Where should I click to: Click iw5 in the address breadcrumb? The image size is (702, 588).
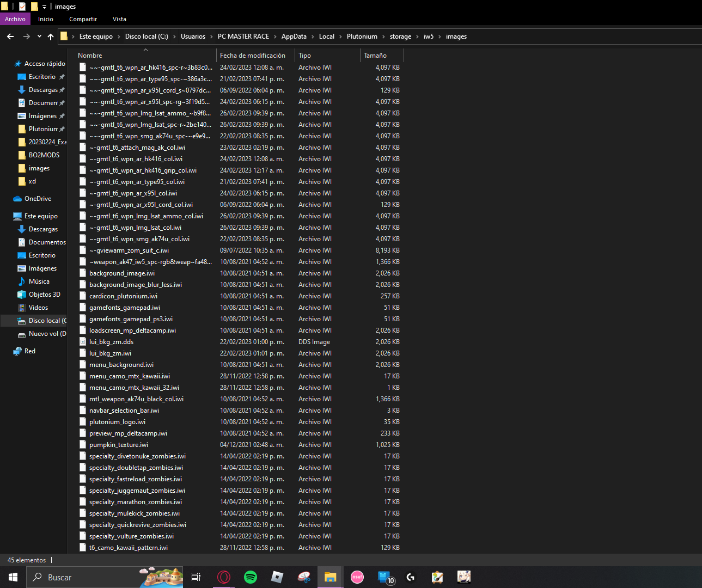[429, 36]
